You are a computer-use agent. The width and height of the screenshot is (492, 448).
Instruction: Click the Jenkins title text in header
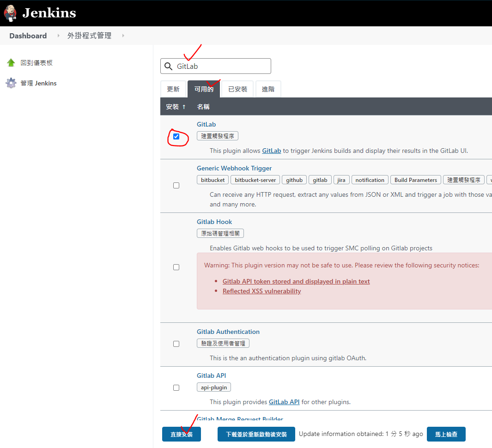(x=49, y=13)
